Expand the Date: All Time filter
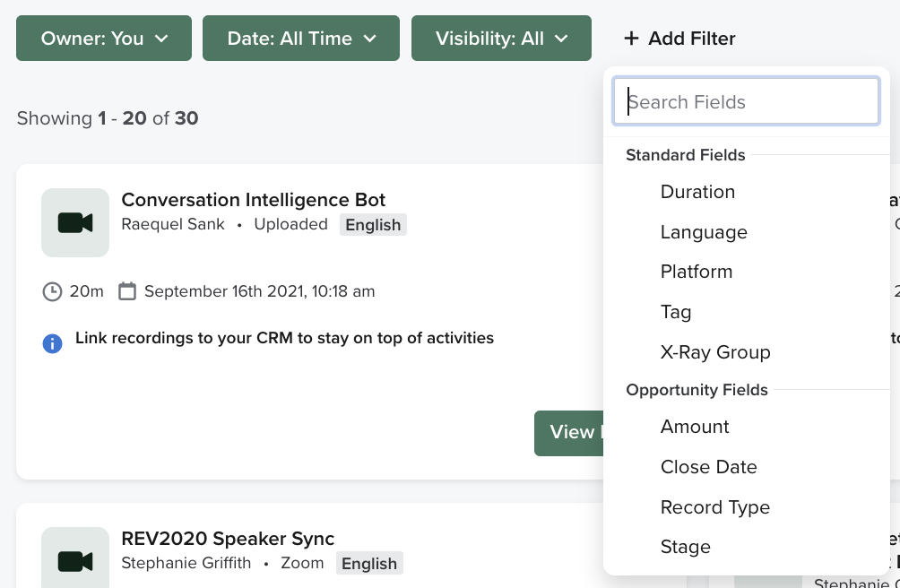Image resolution: width=900 pixels, height=588 pixels. pyautogui.click(x=300, y=38)
